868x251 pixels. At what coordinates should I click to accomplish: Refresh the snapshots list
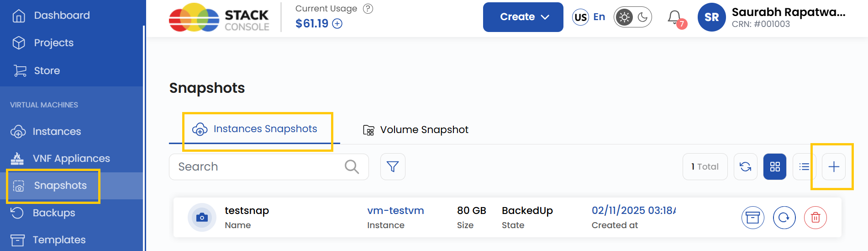pyautogui.click(x=745, y=166)
